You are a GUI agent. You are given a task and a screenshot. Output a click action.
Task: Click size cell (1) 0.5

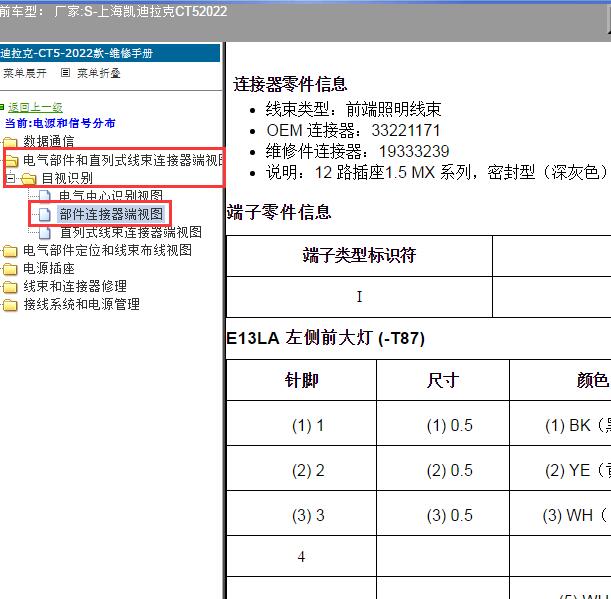[443, 423]
